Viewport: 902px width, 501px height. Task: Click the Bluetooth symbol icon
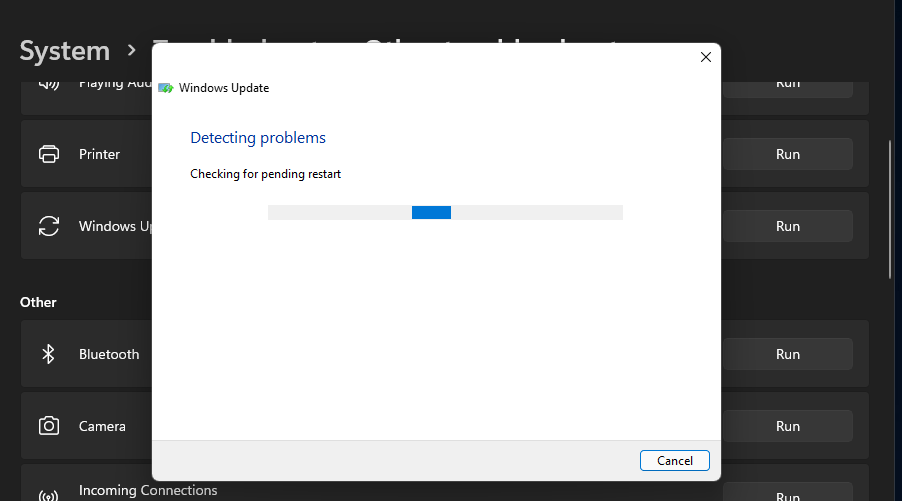(x=48, y=354)
